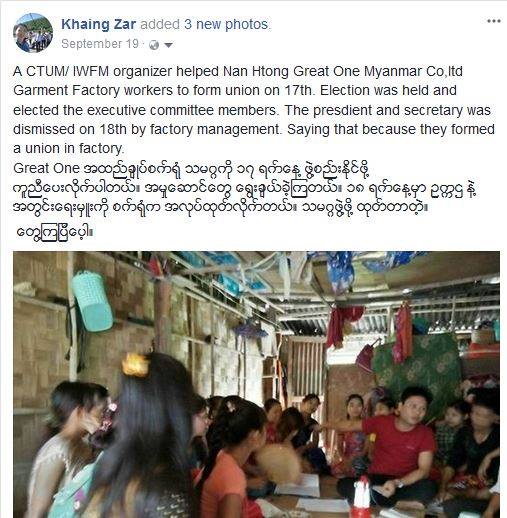Open the main group meeting photo

(x=256, y=384)
